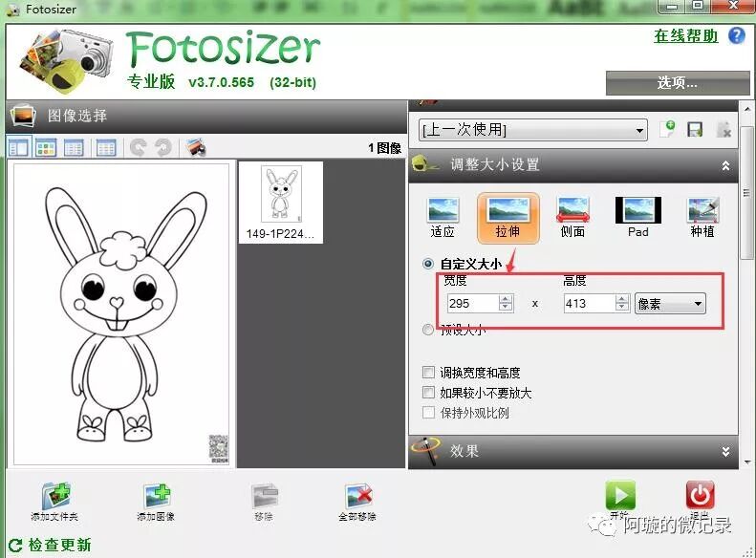Select the 适应 fit resize mode
Image resolution: width=756 pixels, height=558 pixels.
[x=443, y=218]
